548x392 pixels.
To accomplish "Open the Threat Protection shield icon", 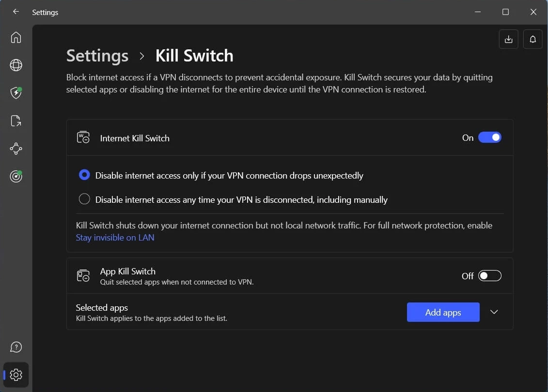I will point(16,93).
